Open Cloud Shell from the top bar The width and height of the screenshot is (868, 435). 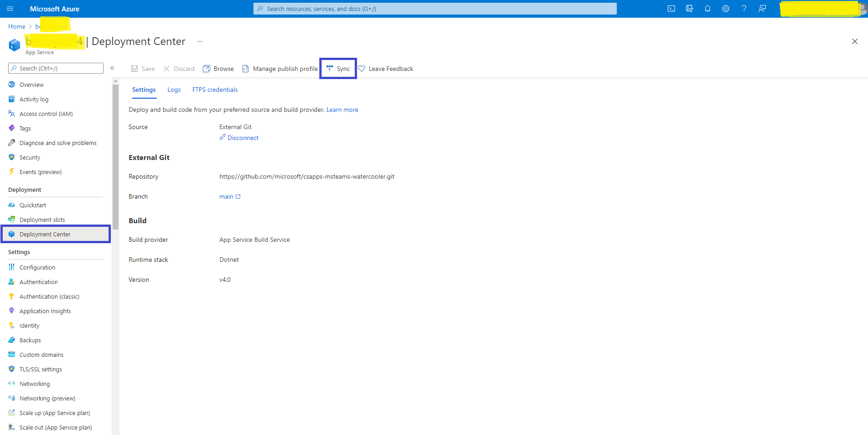[671, 9]
